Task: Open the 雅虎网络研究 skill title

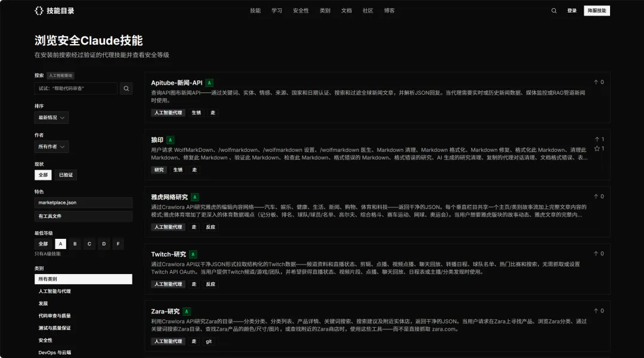Action: coord(169,197)
